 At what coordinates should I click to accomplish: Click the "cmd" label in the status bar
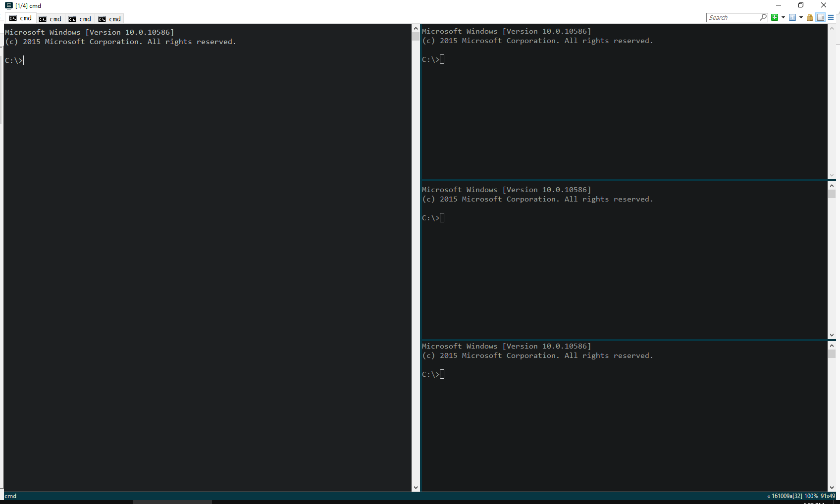pyautogui.click(x=10, y=496)
